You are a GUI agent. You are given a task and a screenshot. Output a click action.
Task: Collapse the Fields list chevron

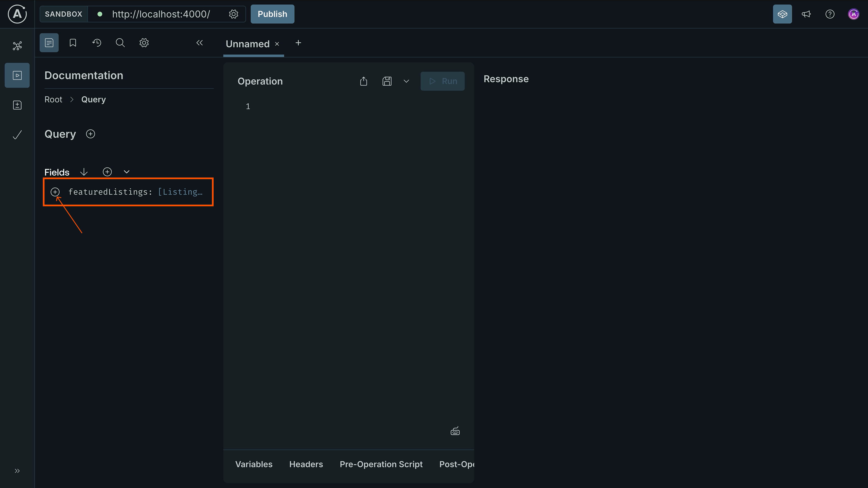(x=126, y=171)
